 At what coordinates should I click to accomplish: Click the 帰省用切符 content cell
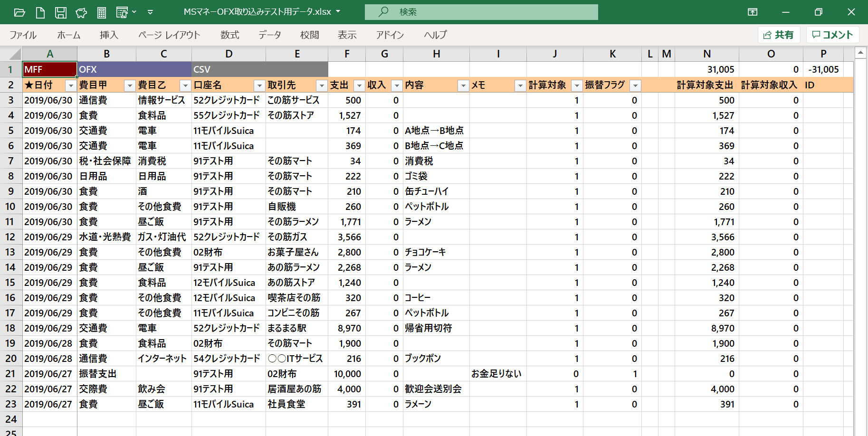[436, 328]
